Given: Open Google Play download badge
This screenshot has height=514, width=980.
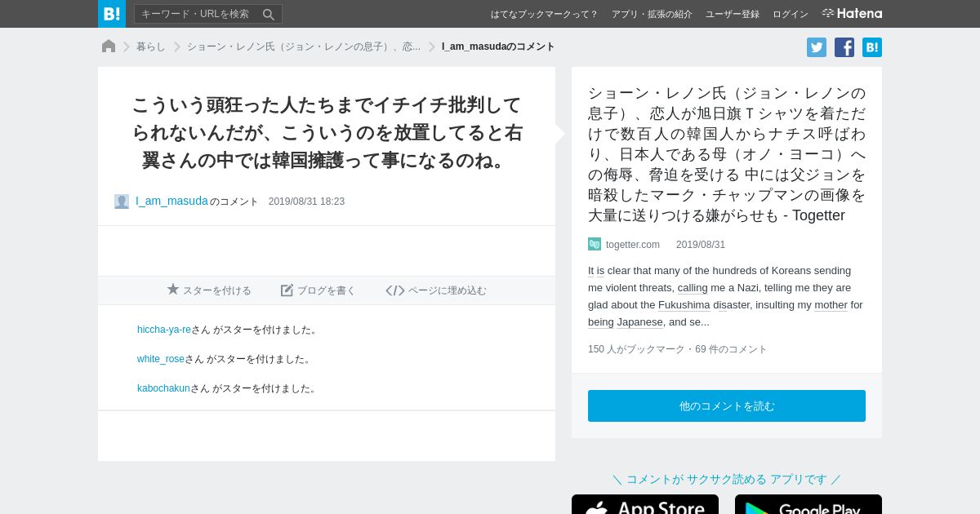Looking at the screenshot, I should pyautogui.click(x=808, y=505).
